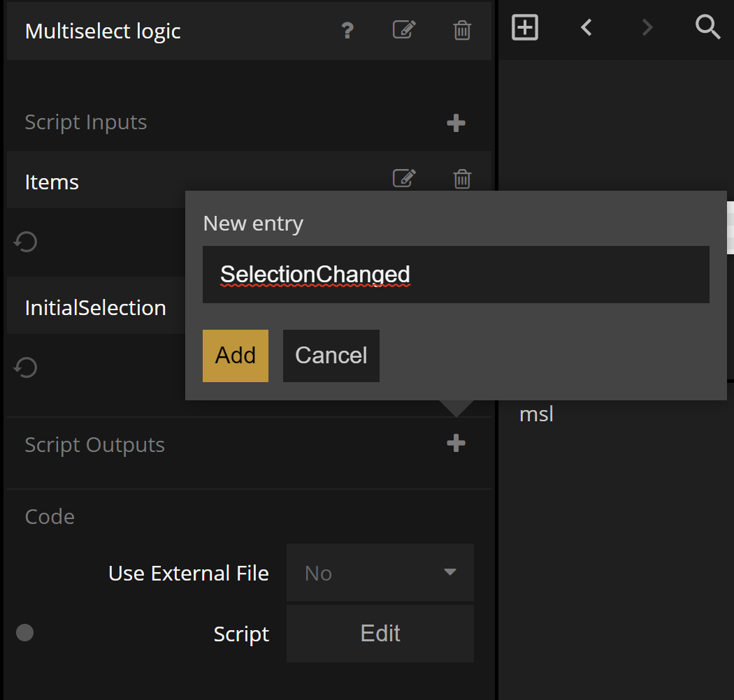Click the add node plus-square icon
The image size is (734, 700).
pos(525,28)
